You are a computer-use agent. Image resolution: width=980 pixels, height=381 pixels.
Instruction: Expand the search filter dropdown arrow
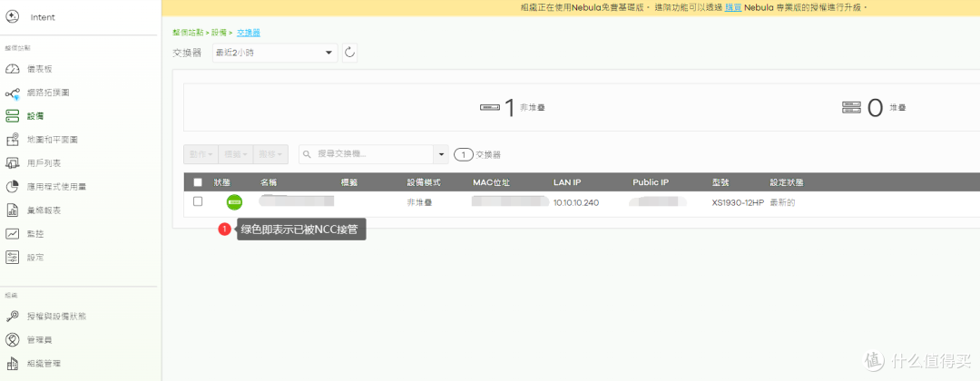[x=442, y=154]
